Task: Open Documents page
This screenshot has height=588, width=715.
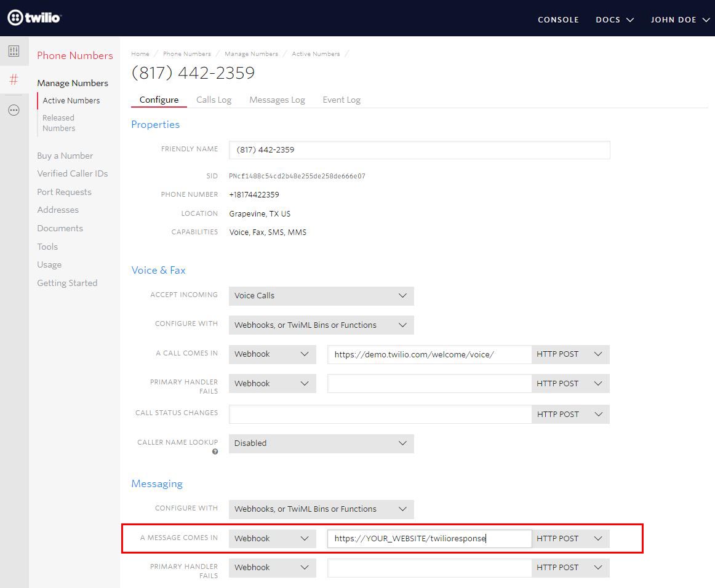Action: click(x=60, y=228)
